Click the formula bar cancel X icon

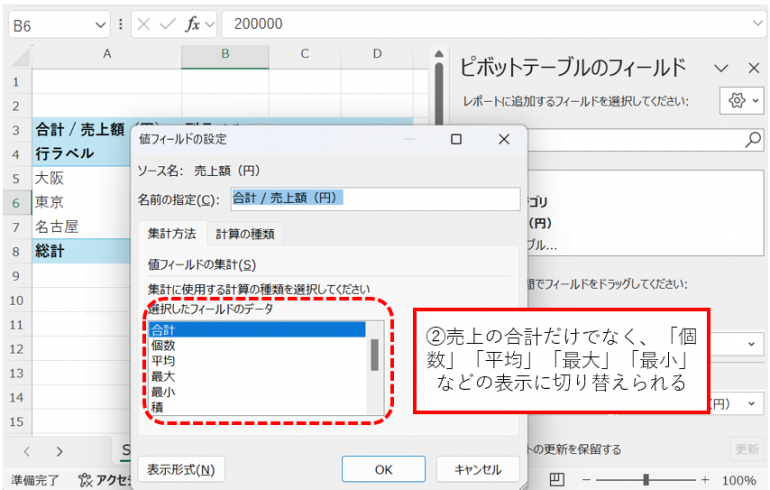click(142, 24)
